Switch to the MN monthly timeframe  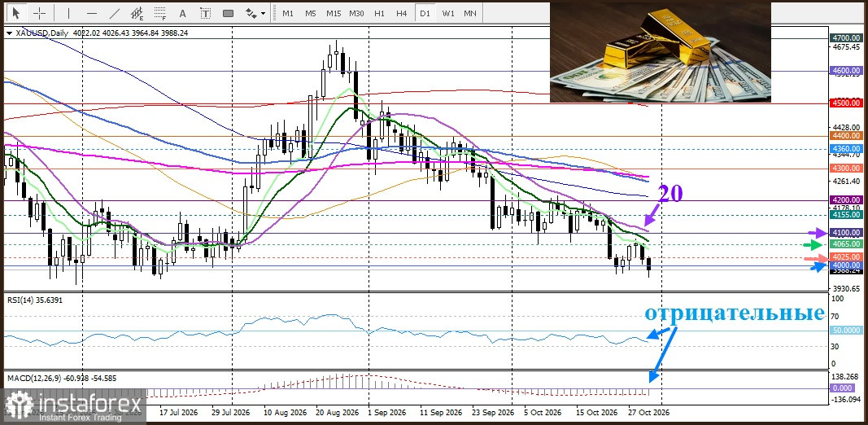(x=470, y=13)
